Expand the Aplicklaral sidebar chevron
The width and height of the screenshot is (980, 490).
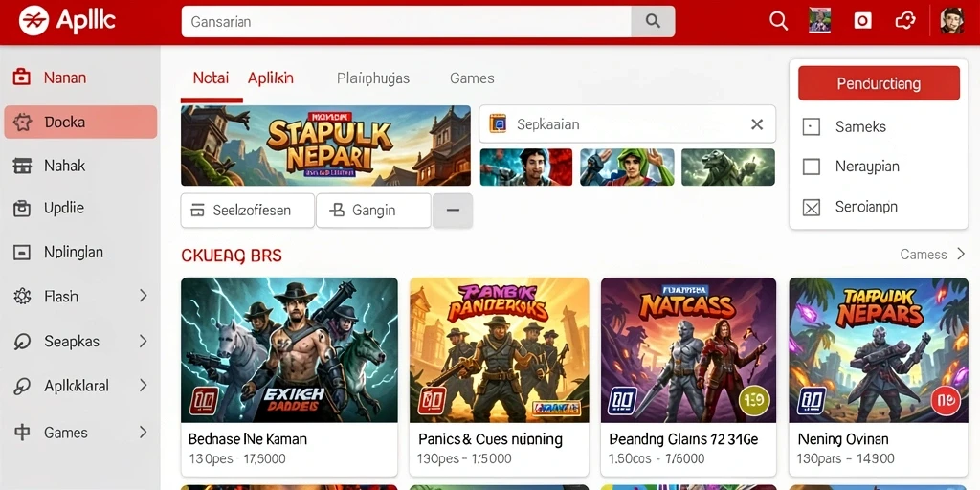click(x=144, y=386)
